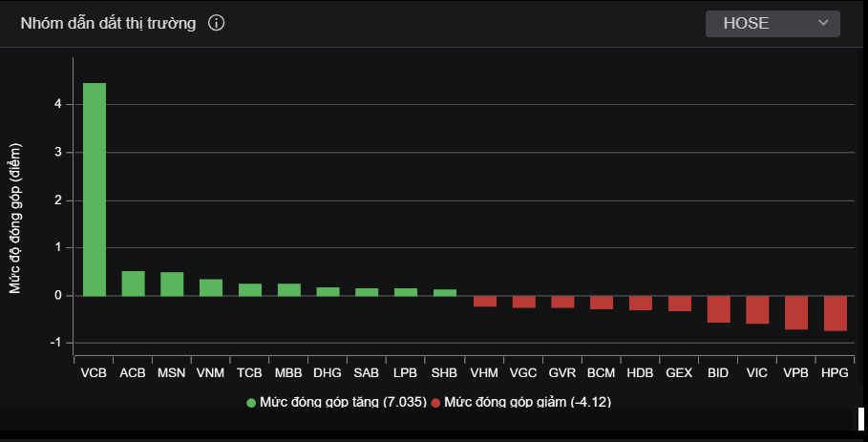Click the MSN green bar

[172, 284]
